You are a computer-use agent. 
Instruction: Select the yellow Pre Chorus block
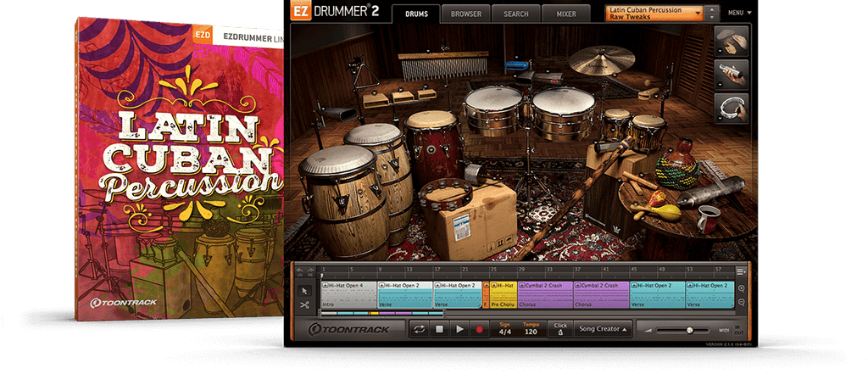[x=503, y=294]
